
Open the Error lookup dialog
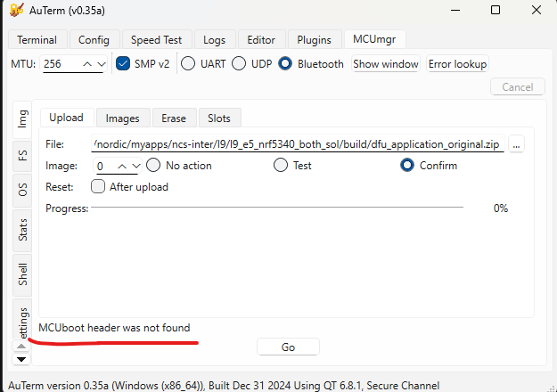click(457, 64)
